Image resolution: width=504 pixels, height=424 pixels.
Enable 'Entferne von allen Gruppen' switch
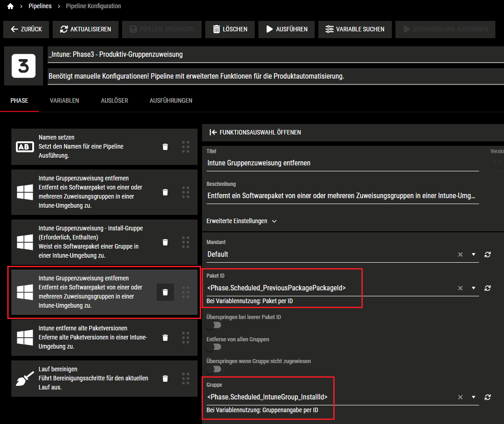tap(213, 347)
